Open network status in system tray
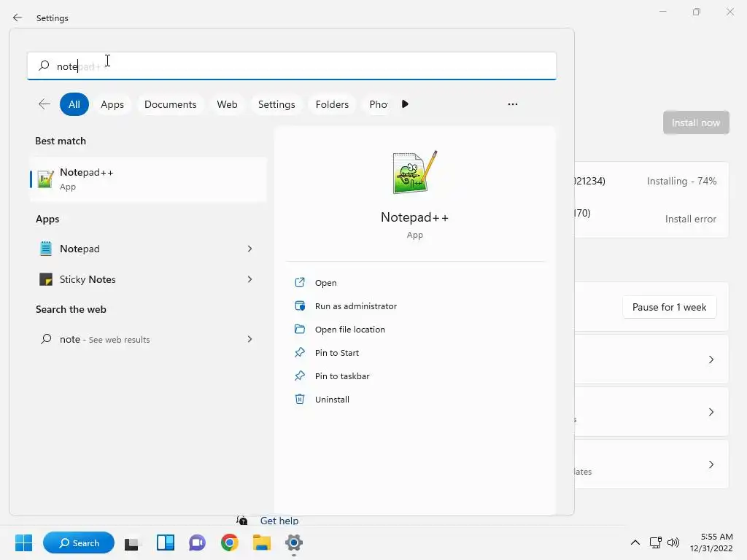The image size is (747, 560). 656,542
